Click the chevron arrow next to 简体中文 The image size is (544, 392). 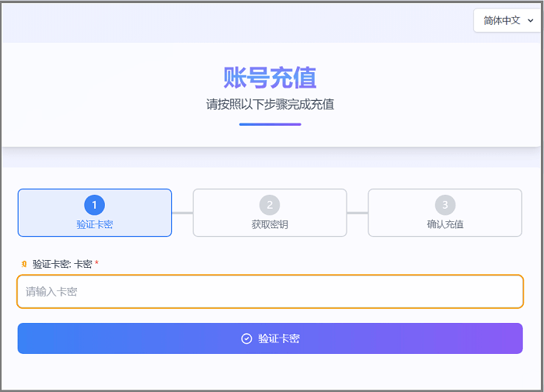[531, 21]
